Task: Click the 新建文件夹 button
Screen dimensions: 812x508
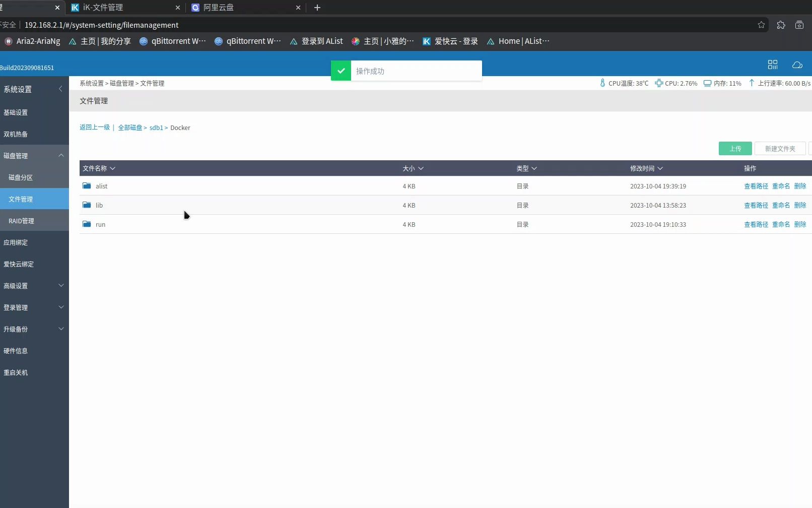Action: [x=780, y=149]
